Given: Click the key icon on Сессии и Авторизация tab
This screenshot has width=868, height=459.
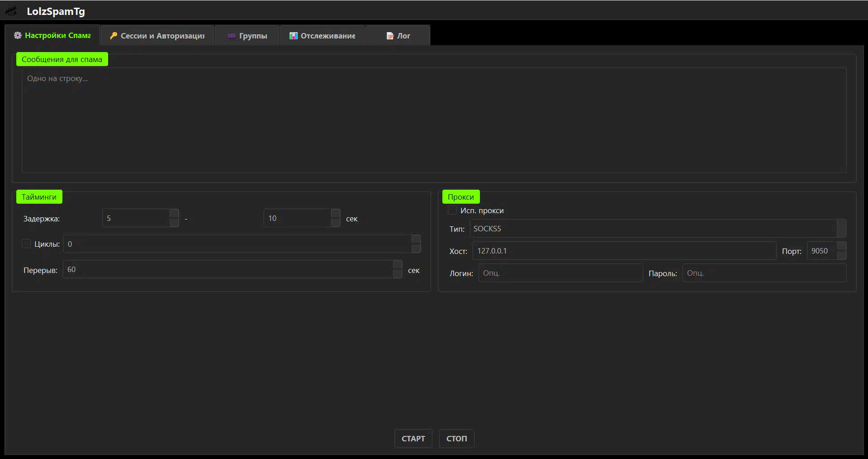Looking at the screenshot, I should click(x=114, y=36).
